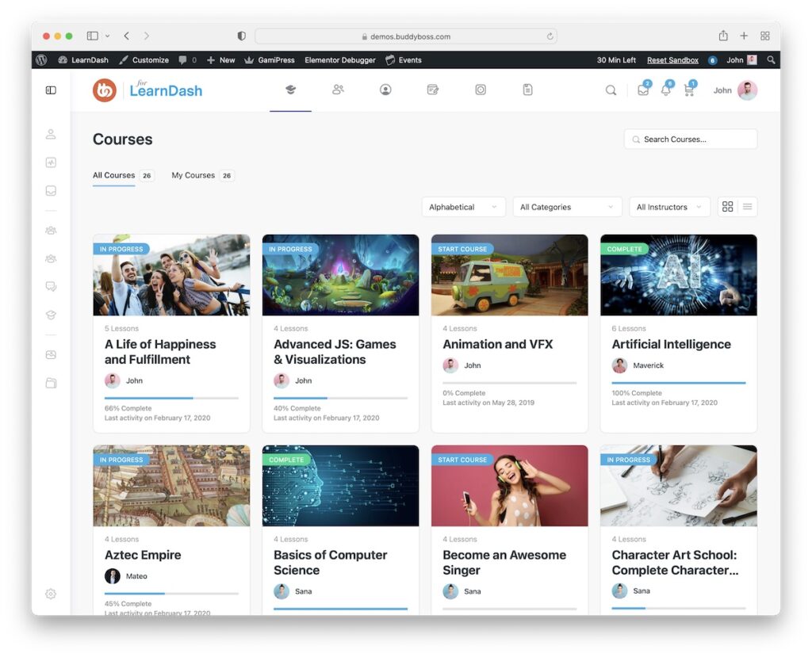Open the sidebar profile person icon
Screen dimensions: 812x657
pyautogui.click(x=51, y=134)
